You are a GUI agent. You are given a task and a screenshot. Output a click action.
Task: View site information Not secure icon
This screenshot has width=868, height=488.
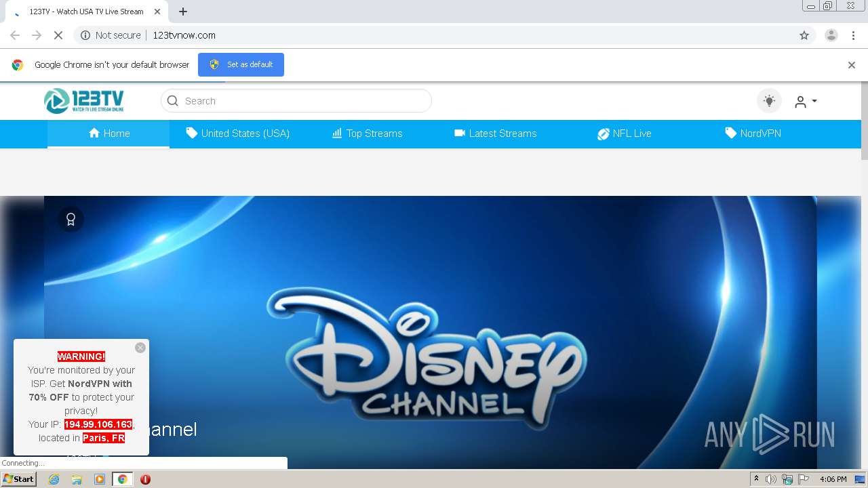tap(85, 35)
